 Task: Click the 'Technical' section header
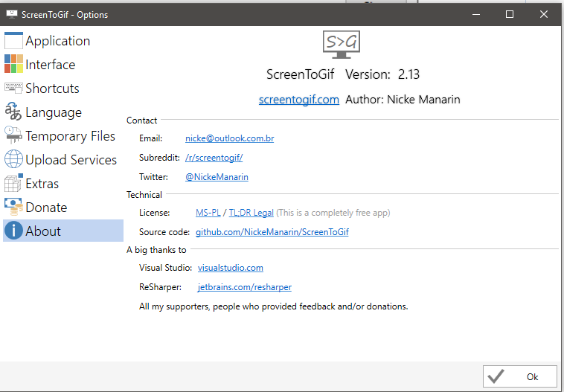click(x=144, y=195)
